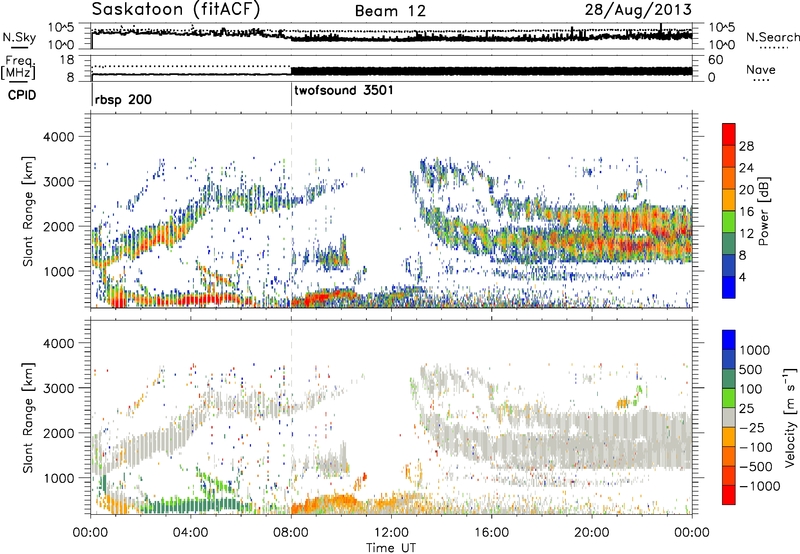Click frequency axis value 18

[67, 60]
